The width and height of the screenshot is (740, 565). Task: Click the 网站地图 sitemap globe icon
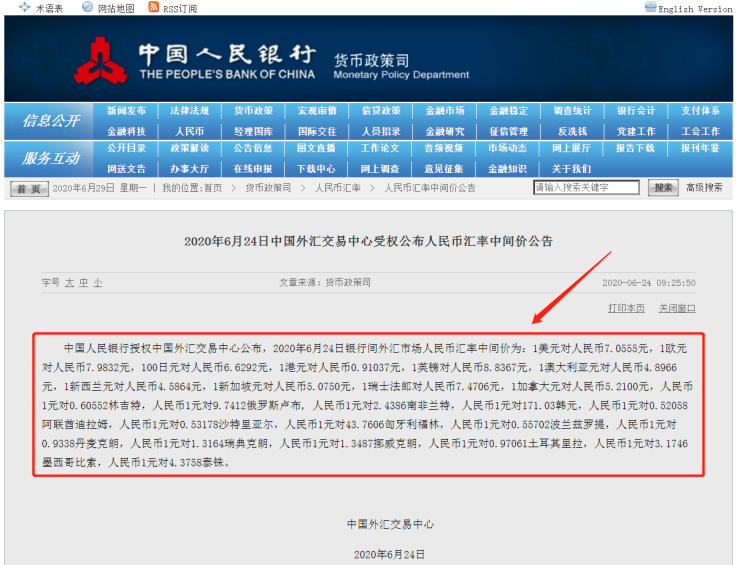88,8
